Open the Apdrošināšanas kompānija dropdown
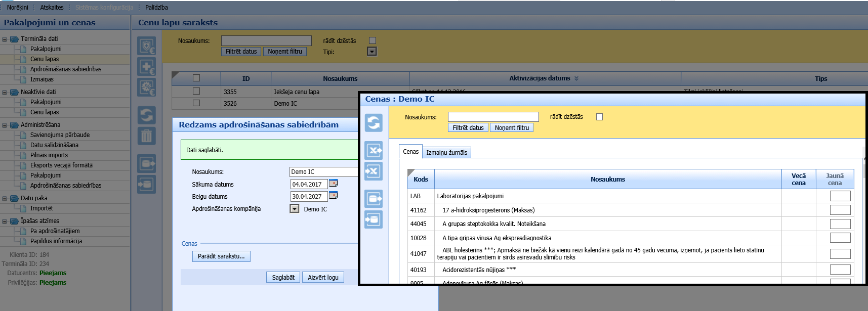The width and height of the screenshot is (868, 311). 294,209
